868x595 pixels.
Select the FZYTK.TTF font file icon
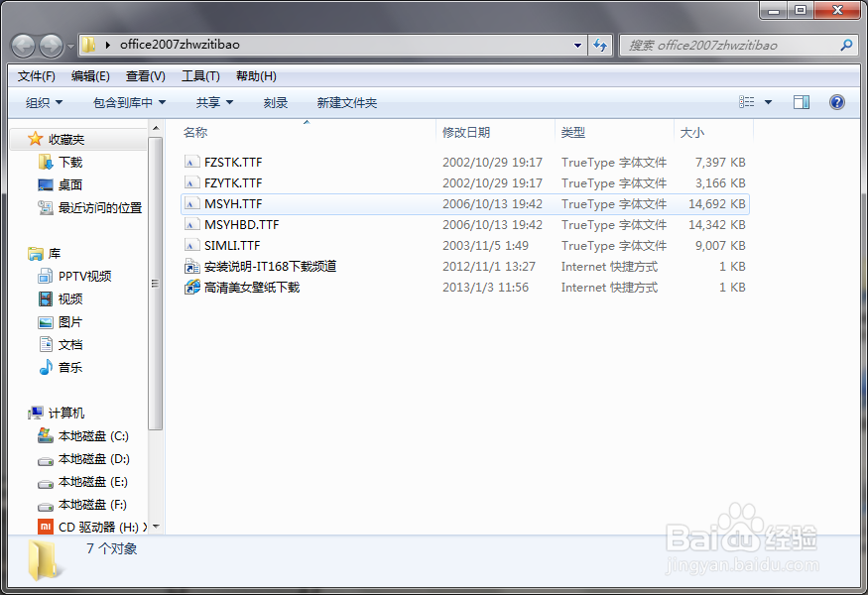click(191, 183)
